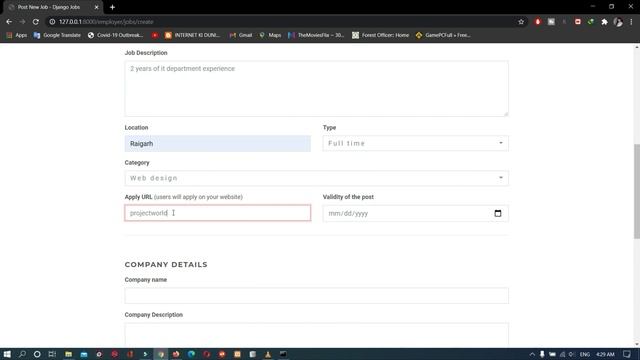Image resolution: width=640 pixels, height=360 pixels.
Task: Open the Gmail bookmark
Action: pyautogui.click(x=241, y=35)
